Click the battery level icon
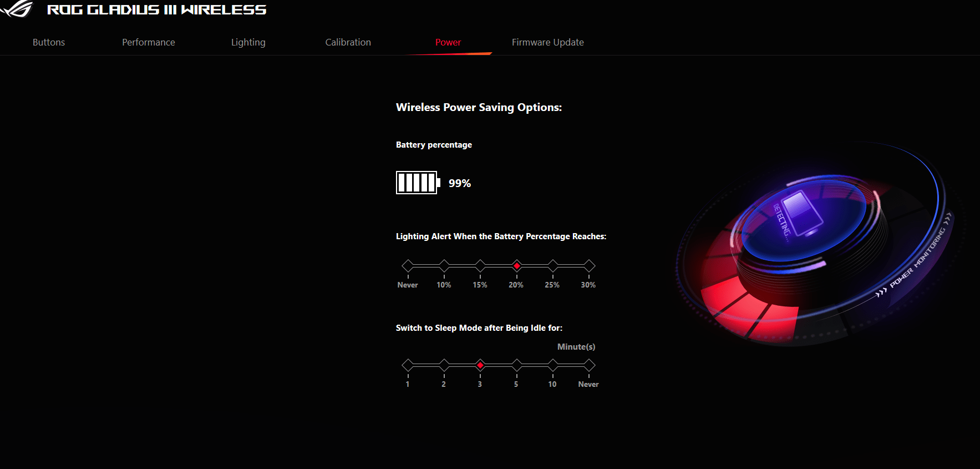The height and width of the screenshot is (469, 980). pos(418,183)
